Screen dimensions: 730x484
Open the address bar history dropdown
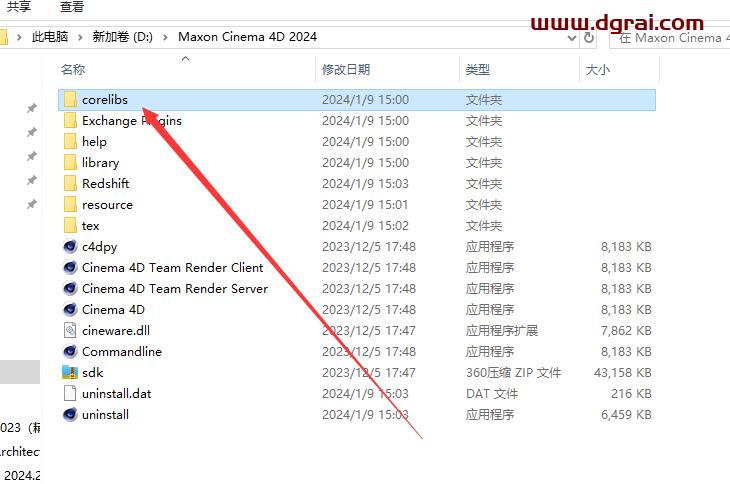(572, 38)
